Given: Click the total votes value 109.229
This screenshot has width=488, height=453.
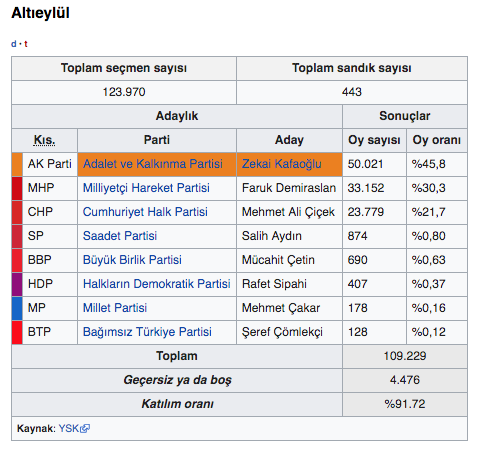Looking at the screenshot, I should pyautogui.click(x=405, y=356).
